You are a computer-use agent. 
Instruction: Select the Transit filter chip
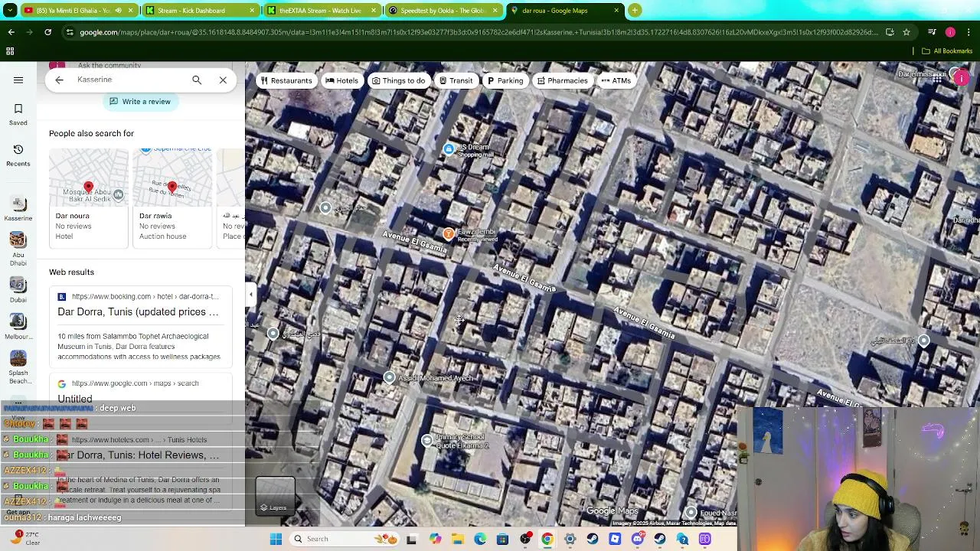[x=456, y=80]
